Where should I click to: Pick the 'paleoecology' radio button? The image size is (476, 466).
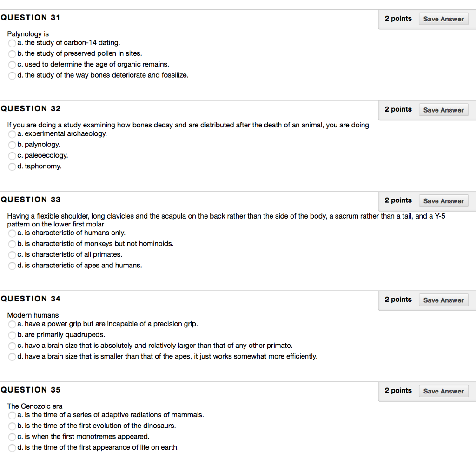12,156
